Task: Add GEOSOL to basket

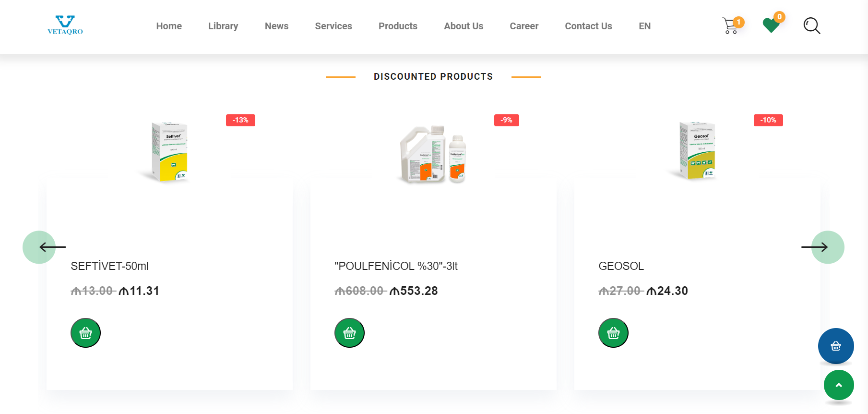Action: (613, 333)
